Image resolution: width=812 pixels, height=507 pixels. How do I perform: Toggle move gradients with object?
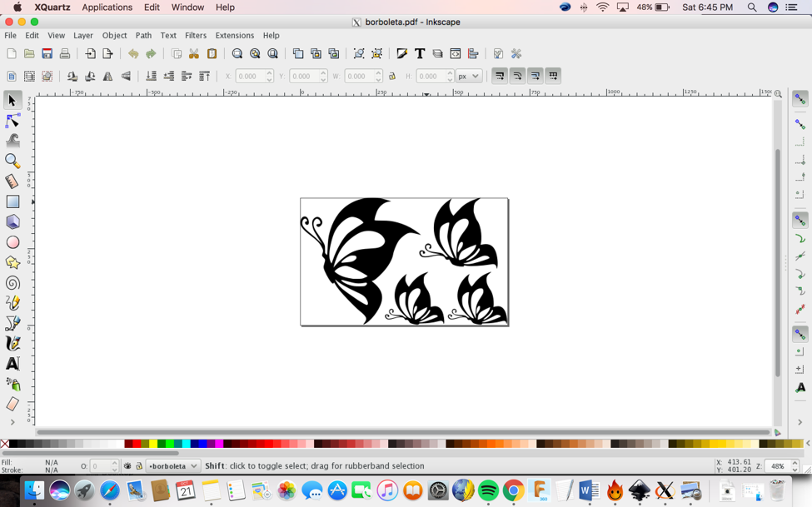[535, 76]
